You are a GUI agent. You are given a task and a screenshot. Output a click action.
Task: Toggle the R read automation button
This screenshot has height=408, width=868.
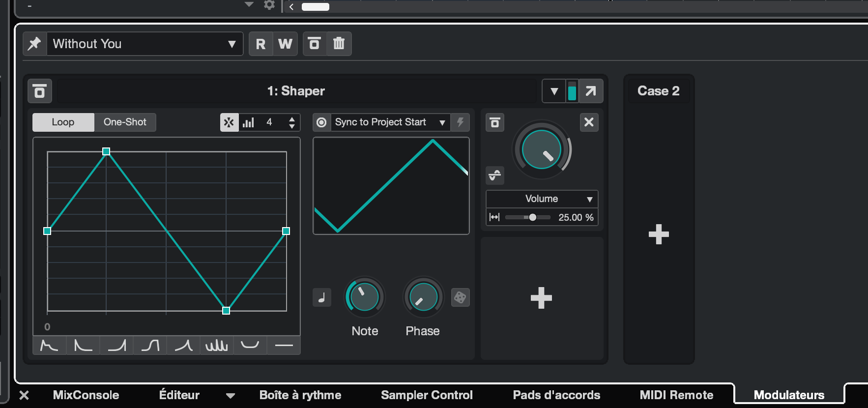[261, 44]
